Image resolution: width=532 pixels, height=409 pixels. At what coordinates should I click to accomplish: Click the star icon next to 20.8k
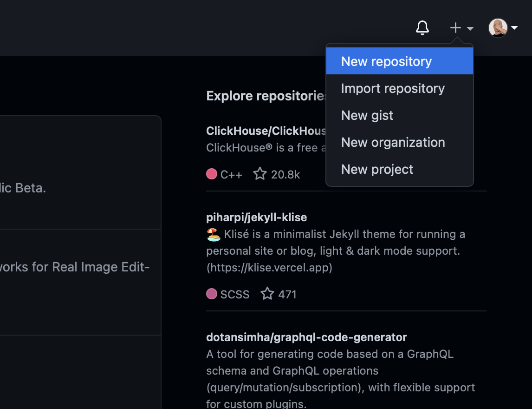click(x=260, y=173)
